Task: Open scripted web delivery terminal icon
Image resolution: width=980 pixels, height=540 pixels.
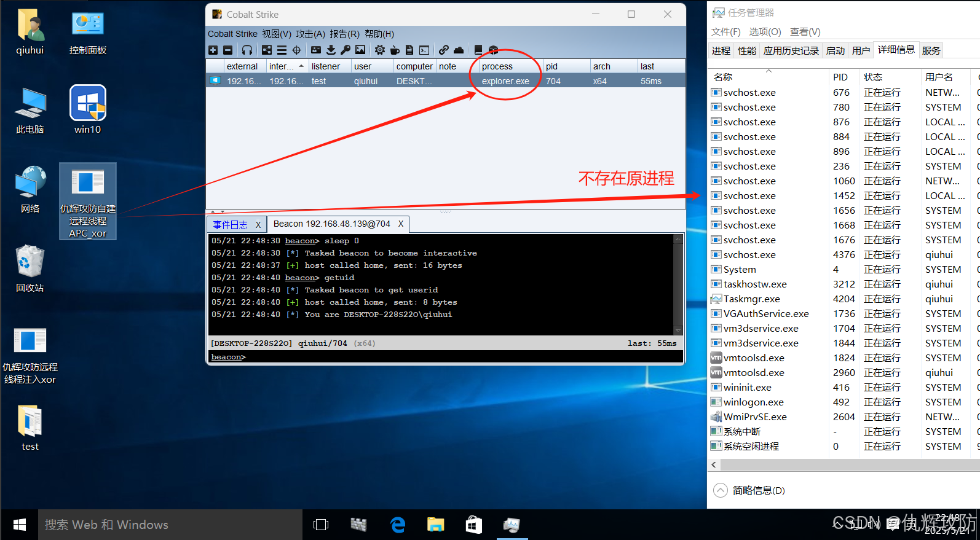Action: point(424,50)
